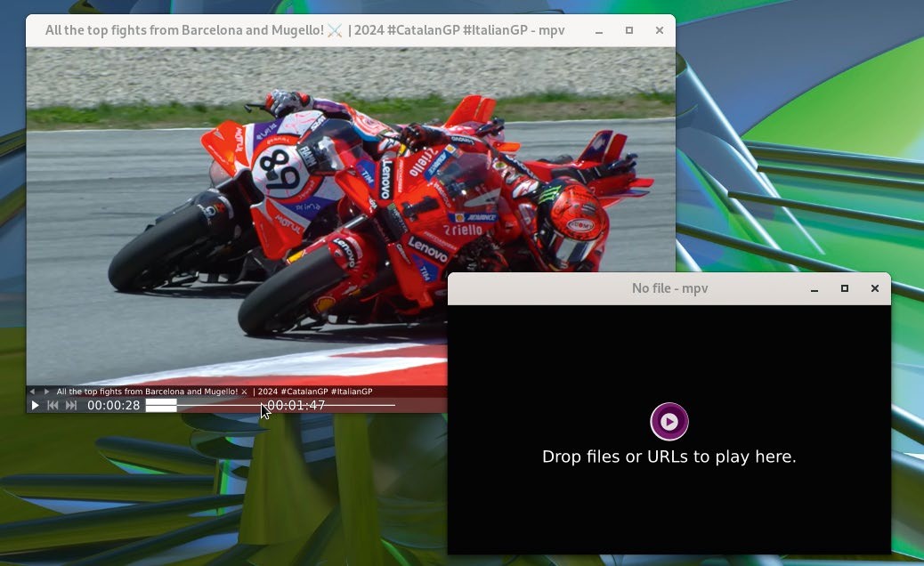
Task: Maximize the Barcelona and Mugello video window
Action: pyautogui.click(x=628, y=30)
